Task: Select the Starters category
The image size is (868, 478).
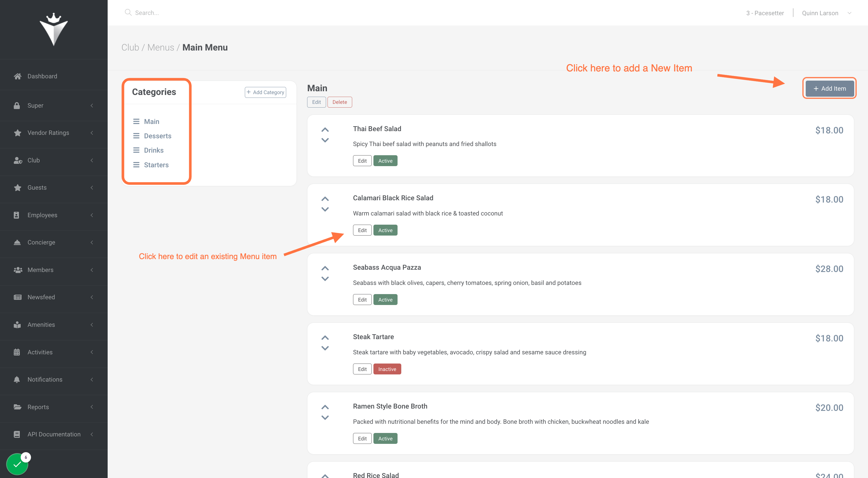Action: click(x=156, y=165)
